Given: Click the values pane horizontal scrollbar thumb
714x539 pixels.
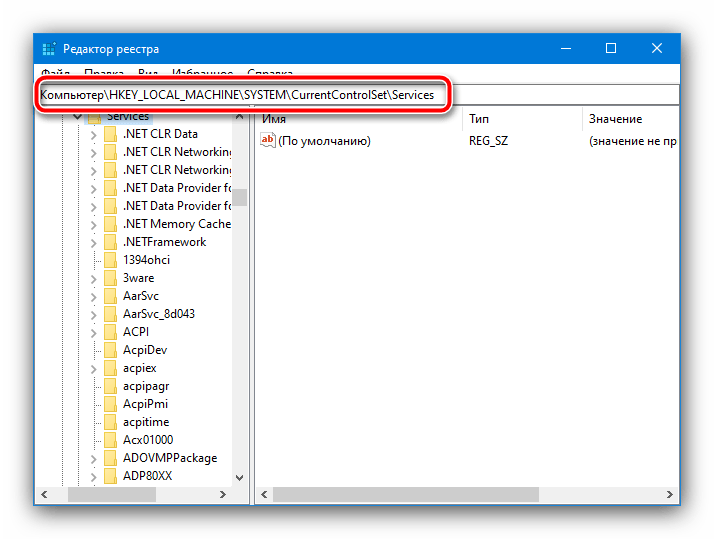Looking at the screenshot, I should click(x=406, y=494).
